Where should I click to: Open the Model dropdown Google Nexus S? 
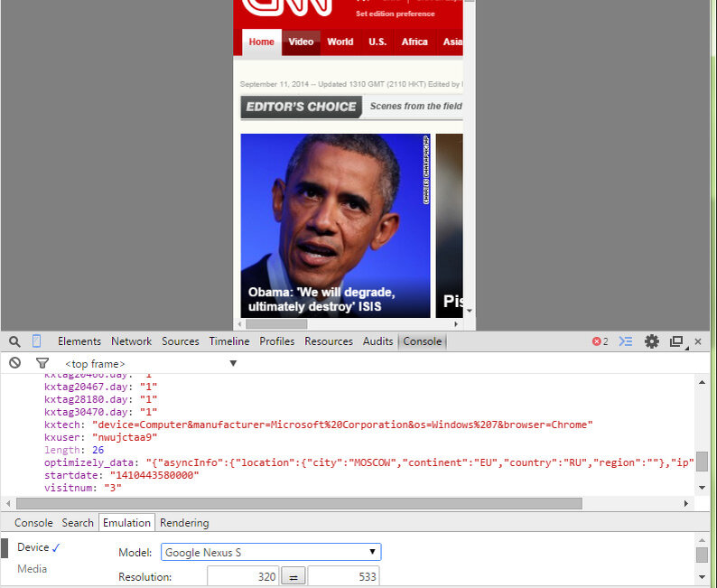pyautogui.click(x=271, y=553)
